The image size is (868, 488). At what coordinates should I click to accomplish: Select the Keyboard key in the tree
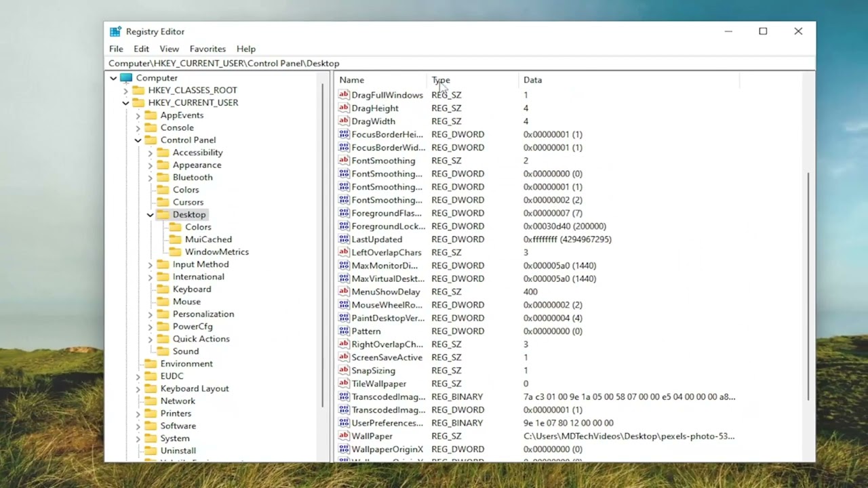point(192,289)
